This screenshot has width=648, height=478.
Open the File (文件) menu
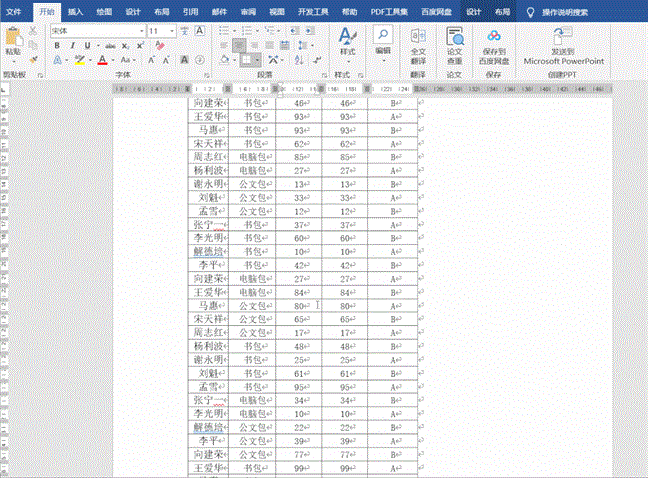(14, 11)
